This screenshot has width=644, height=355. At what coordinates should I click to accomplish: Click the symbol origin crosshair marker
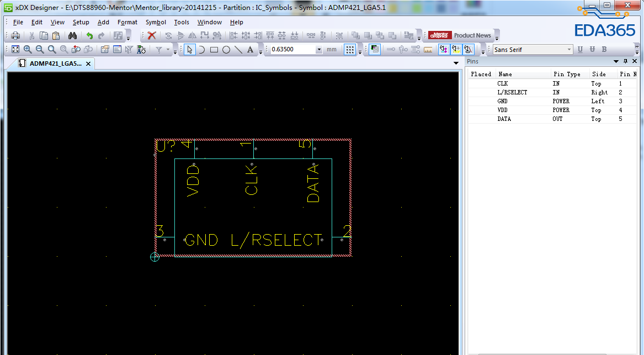tap(155, 257)
